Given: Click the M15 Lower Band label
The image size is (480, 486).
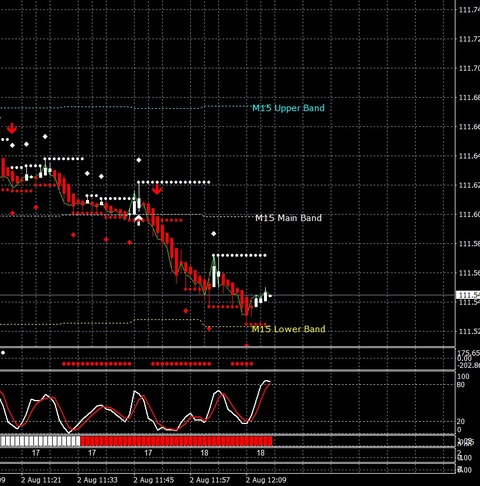Looking at the screenshot, I should point(288,329).
